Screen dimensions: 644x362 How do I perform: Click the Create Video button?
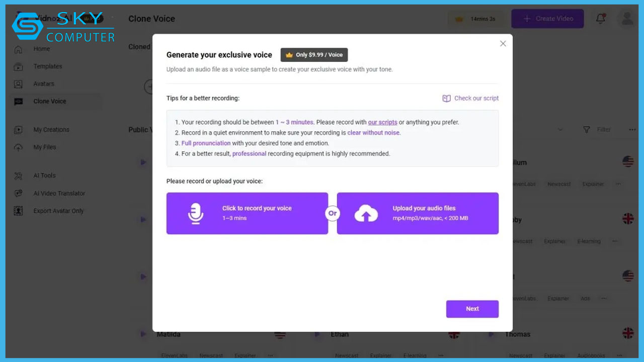[547, 19]
